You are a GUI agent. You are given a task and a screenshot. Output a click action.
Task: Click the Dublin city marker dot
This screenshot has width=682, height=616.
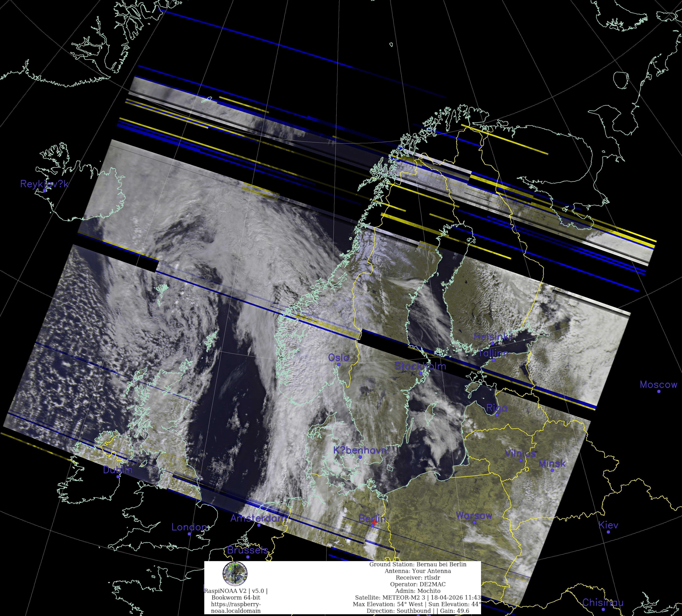(x=118, y=476)
